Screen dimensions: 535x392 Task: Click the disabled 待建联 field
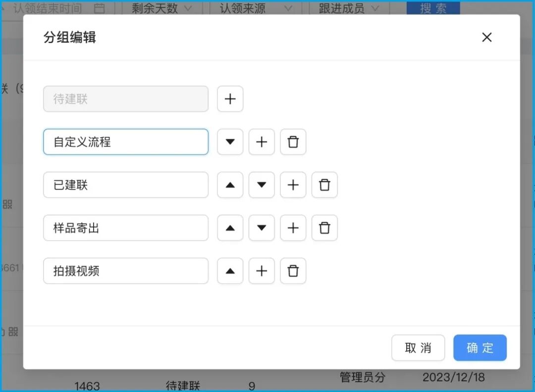[125, 99]
